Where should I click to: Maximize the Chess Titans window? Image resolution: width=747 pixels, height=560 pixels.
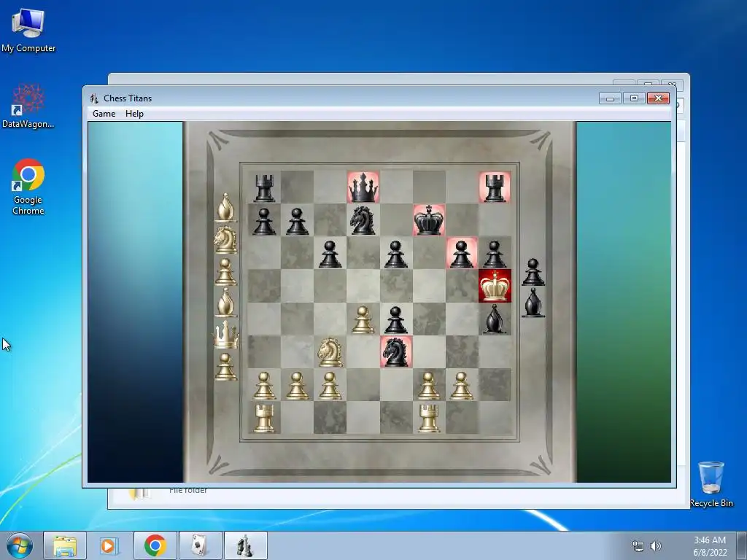coord(634,98)
